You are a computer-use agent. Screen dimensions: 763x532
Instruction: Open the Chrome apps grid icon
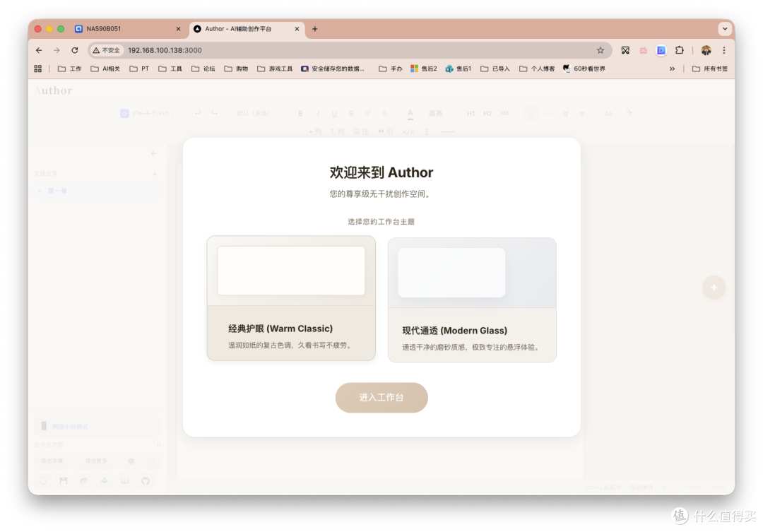pos(38,69)
